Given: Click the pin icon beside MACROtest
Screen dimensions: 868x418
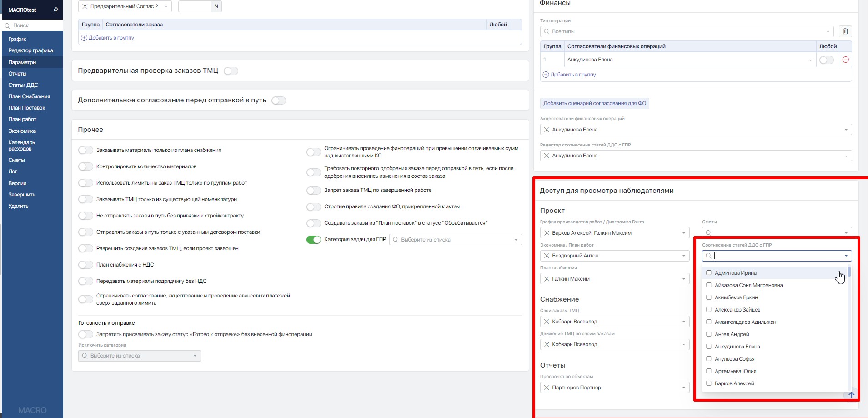Looking at the screenshot, I should [x=56, y=10].
